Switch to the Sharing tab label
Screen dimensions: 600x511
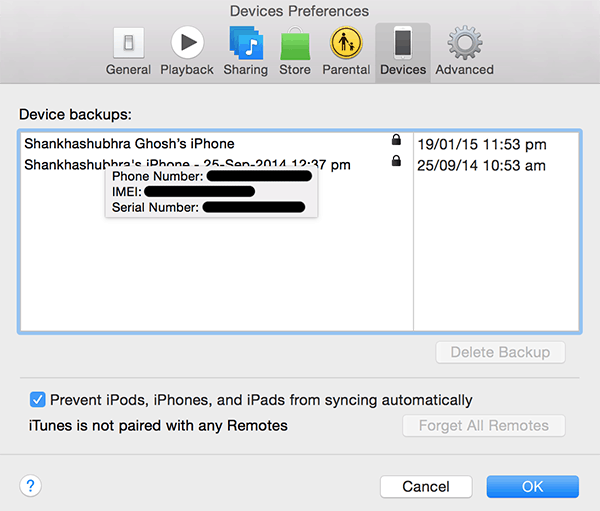[x=246, y=70]
